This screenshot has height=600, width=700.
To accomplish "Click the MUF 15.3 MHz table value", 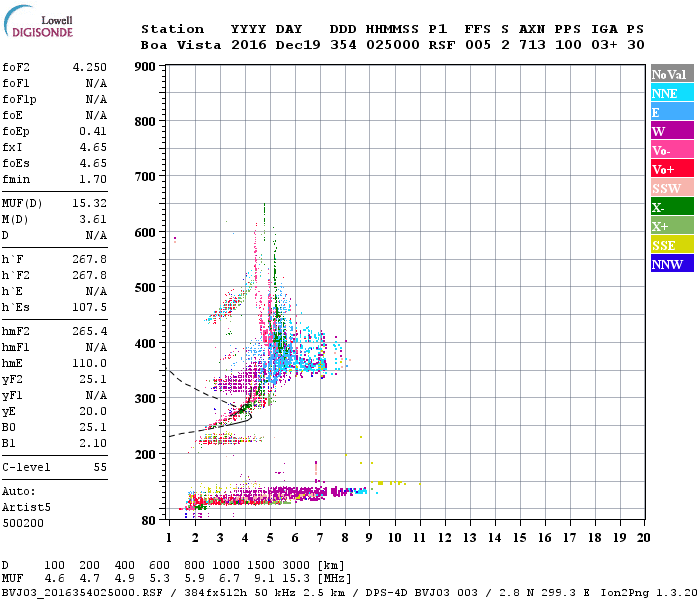I will 296,579.
